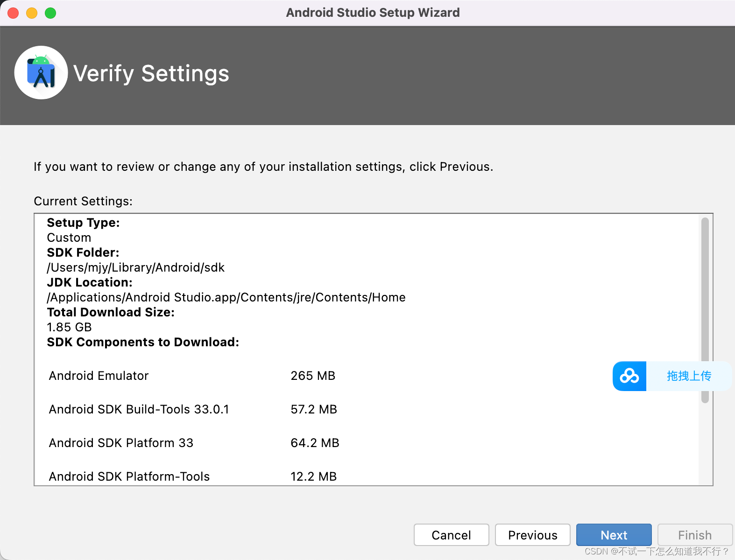Minimize window using the yellow button
This screenshot has height=560, width=735.
coord(32,13)
